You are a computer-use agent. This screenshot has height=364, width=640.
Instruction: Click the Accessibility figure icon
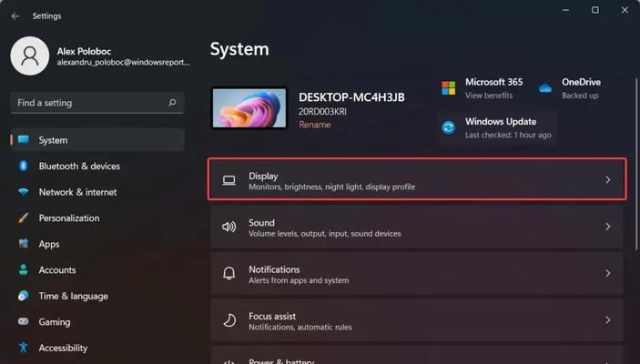coord(24,348)
